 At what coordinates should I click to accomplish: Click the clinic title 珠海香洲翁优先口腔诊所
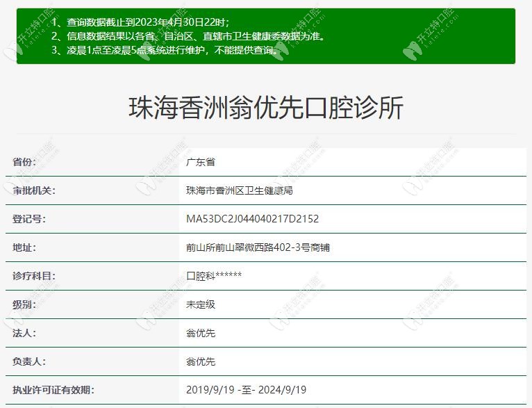[266, 108]
